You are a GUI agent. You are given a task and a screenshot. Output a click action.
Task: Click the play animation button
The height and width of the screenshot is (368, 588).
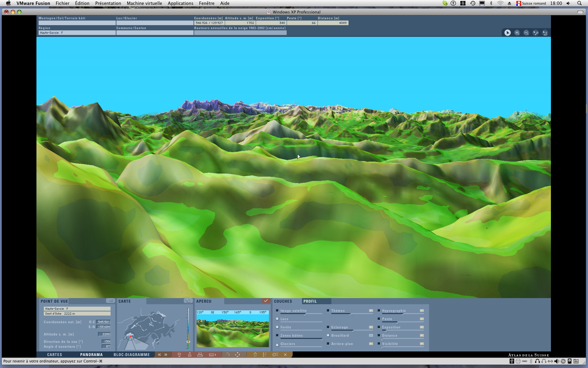click(507, 33)
